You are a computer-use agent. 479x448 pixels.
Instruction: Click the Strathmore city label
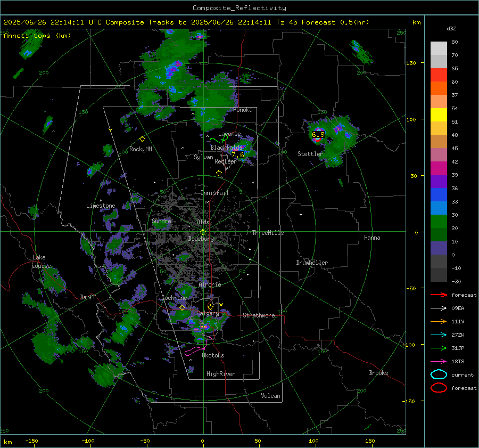pos(259,315)
